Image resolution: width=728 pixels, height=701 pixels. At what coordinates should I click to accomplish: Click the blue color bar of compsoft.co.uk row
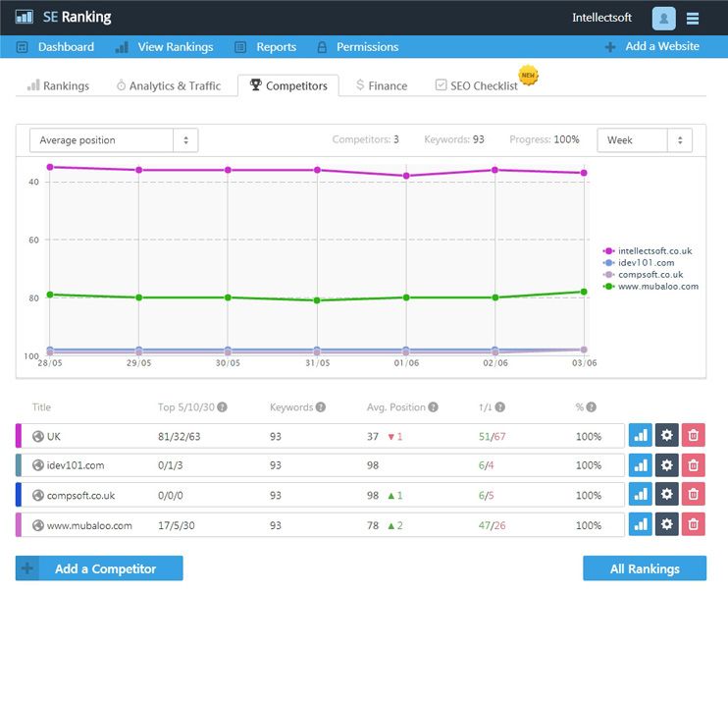coord(19,495)
